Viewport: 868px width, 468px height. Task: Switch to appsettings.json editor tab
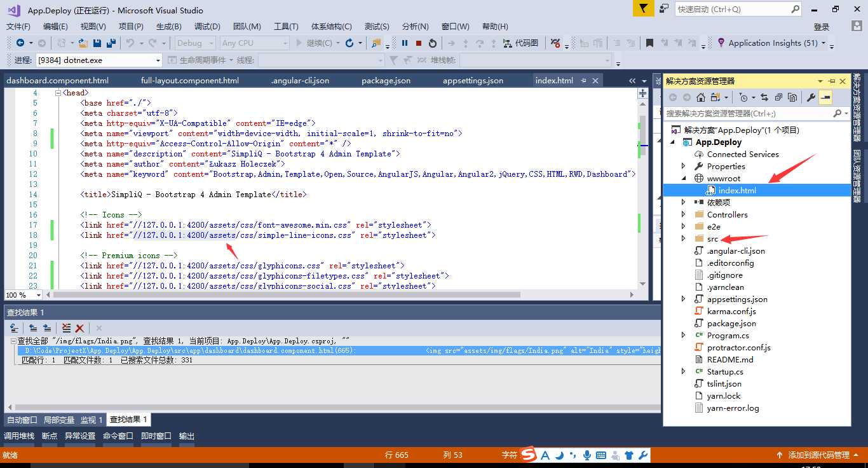click(473, 81)
